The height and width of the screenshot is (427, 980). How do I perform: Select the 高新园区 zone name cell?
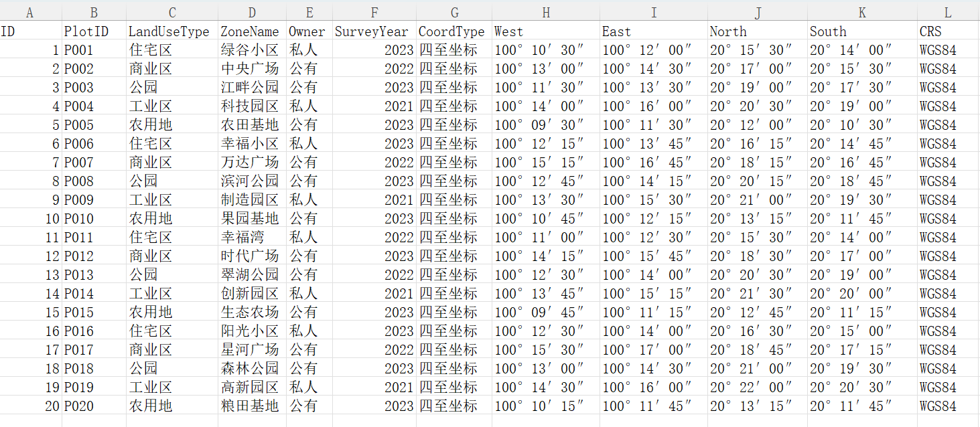(252, 387)
